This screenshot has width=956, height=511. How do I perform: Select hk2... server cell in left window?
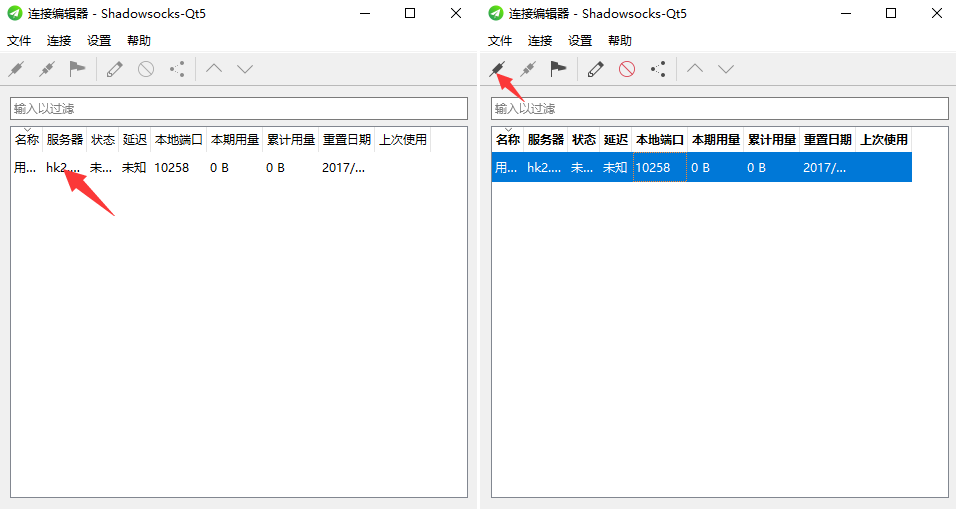click(65, 168)
